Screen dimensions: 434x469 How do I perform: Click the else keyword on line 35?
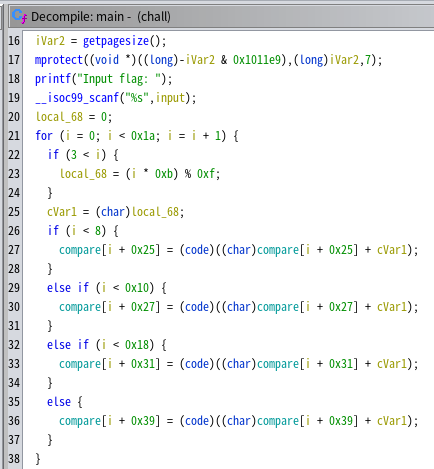point(59,402)
